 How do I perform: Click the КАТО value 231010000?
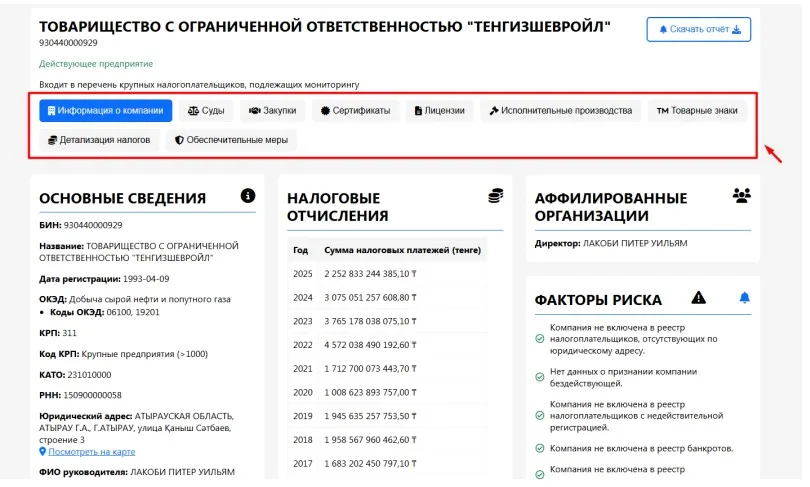[x=89, y=375]
